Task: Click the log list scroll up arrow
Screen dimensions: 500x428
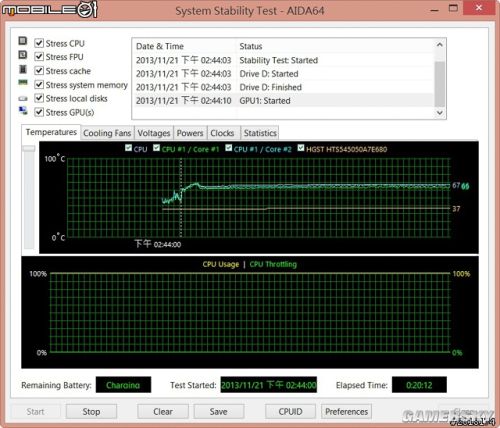Action: coord(440,45)
